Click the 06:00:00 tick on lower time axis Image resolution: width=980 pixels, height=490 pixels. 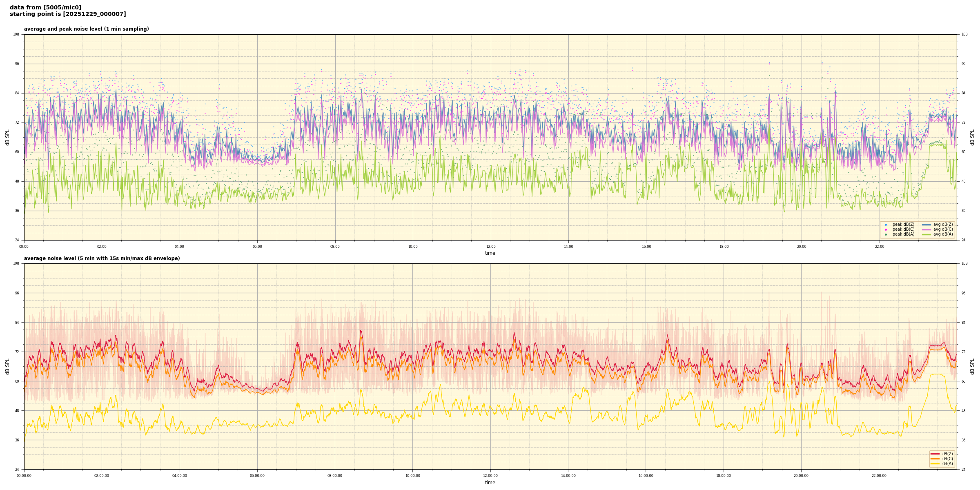coord(257,476)
